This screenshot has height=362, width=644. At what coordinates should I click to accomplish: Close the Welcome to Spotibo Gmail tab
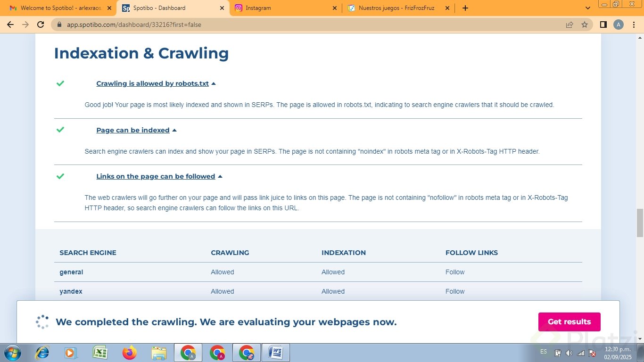[x=110, y=8]
